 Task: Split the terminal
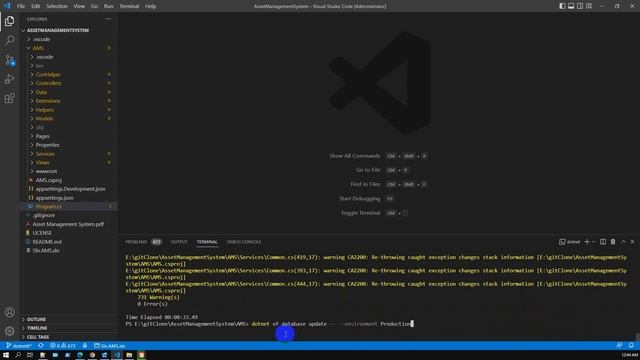tap(603, 242)
